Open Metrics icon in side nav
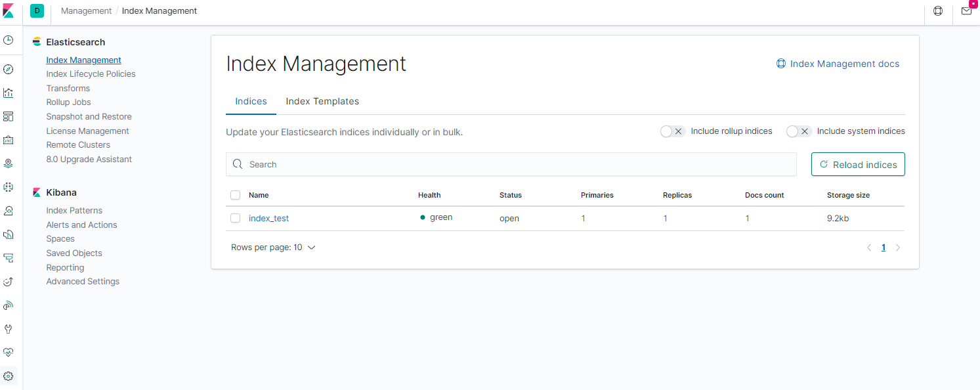The height and width of the screenshot is (390, 980). 8,211
